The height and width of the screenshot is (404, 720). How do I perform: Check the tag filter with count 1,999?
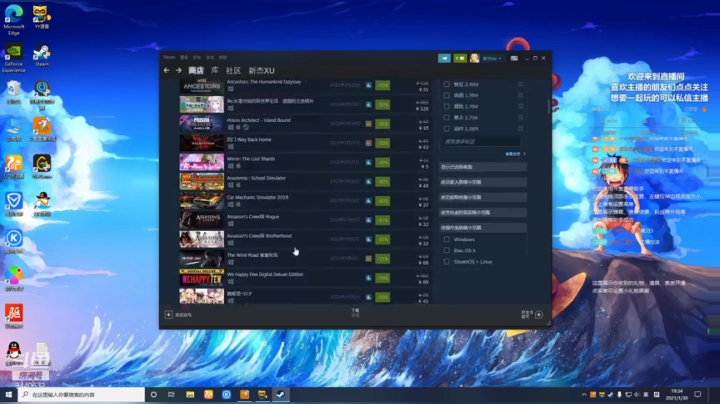pos(446,95)
